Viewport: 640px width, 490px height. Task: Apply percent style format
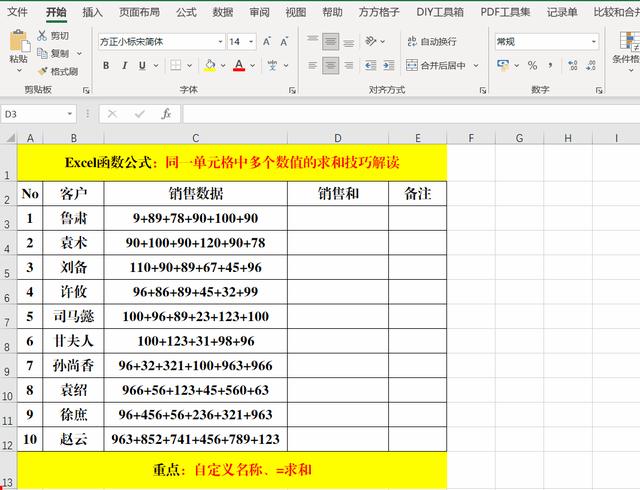(x=532, y=65)
